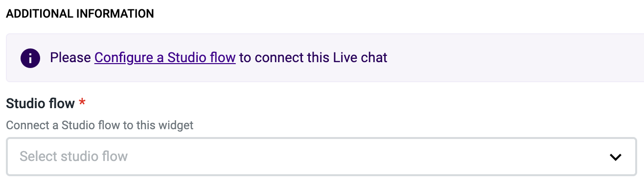Open the Configure a Studio flow link

165,58
